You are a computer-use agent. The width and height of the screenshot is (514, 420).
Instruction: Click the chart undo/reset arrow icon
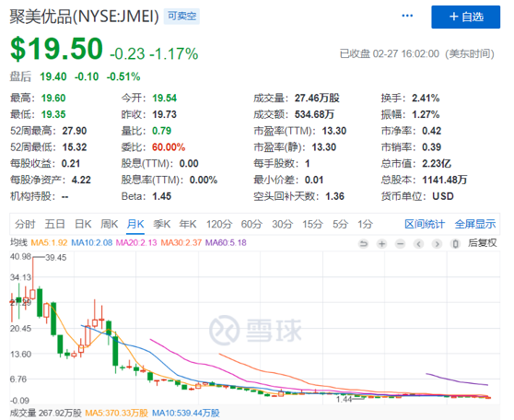363,243
